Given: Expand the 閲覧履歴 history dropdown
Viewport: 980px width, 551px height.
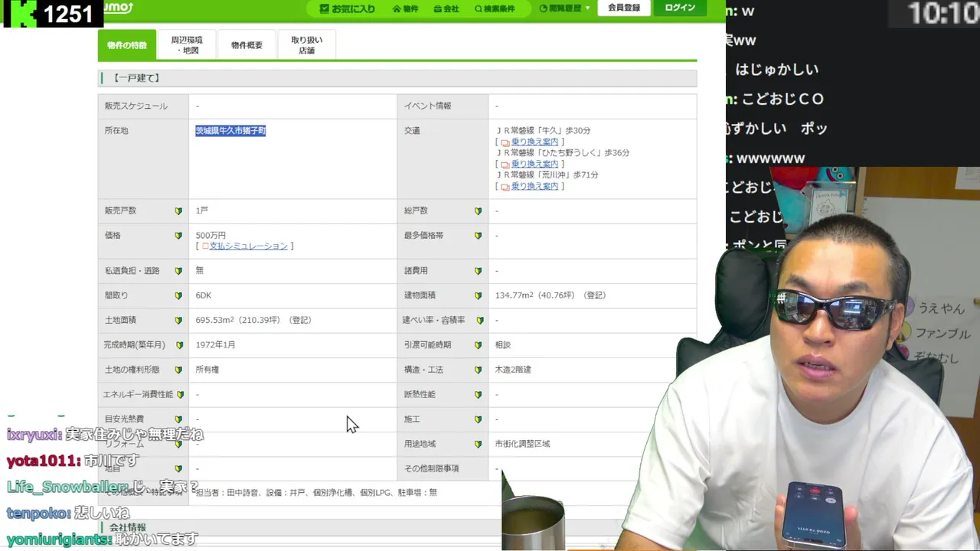Looking at the screenshot, I should 565,8.
